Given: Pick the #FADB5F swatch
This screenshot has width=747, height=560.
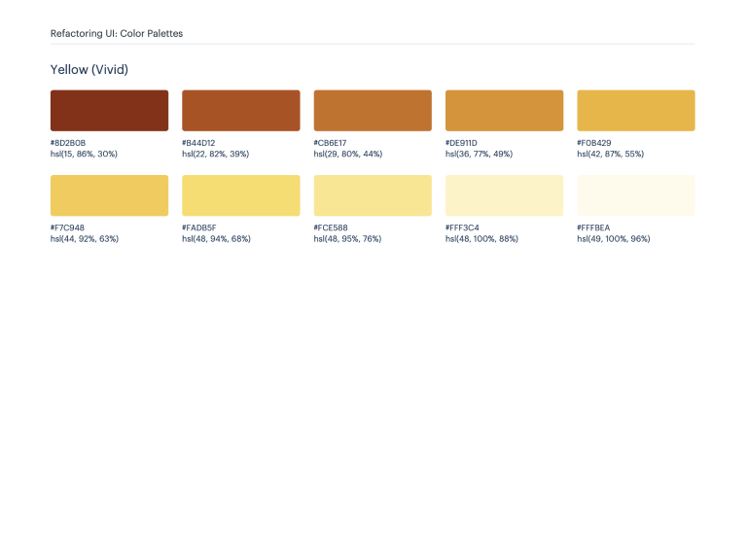Looking at the screenshot, I should click(x=240, y=195).
